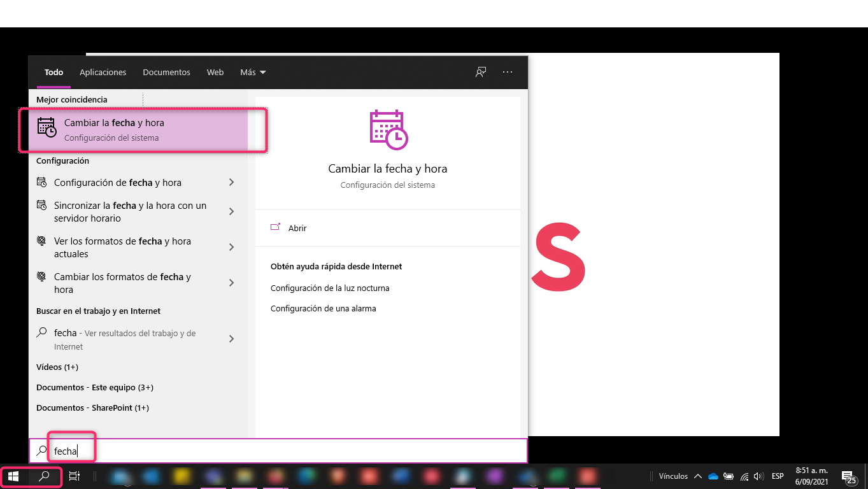Open the Windows Start menu button
868x489 pixels.
click(x=13, y=476)
